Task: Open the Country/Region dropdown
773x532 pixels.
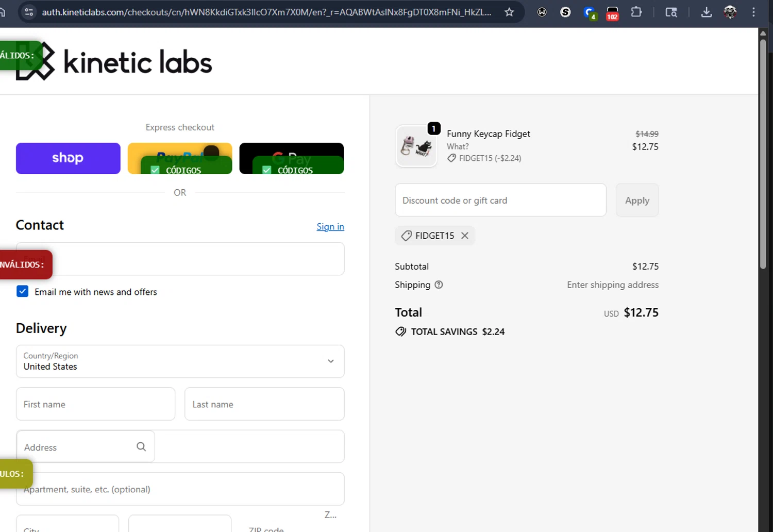Action: 180,361
